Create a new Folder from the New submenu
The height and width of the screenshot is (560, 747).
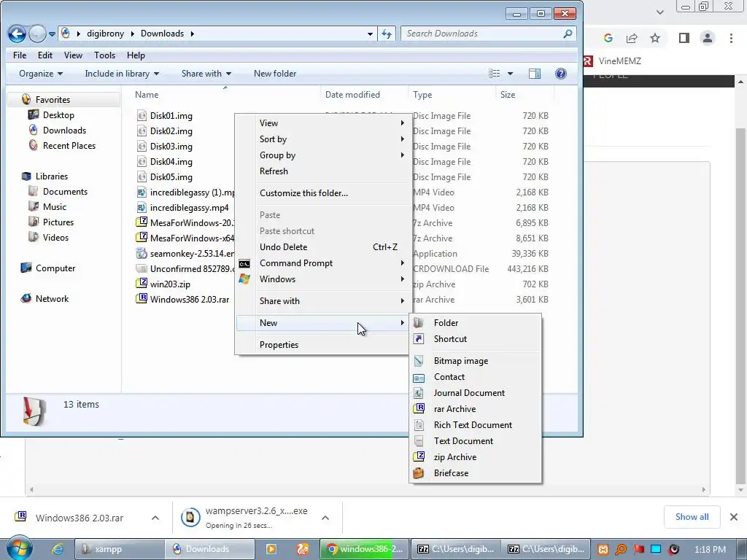(x=476, y=323)
